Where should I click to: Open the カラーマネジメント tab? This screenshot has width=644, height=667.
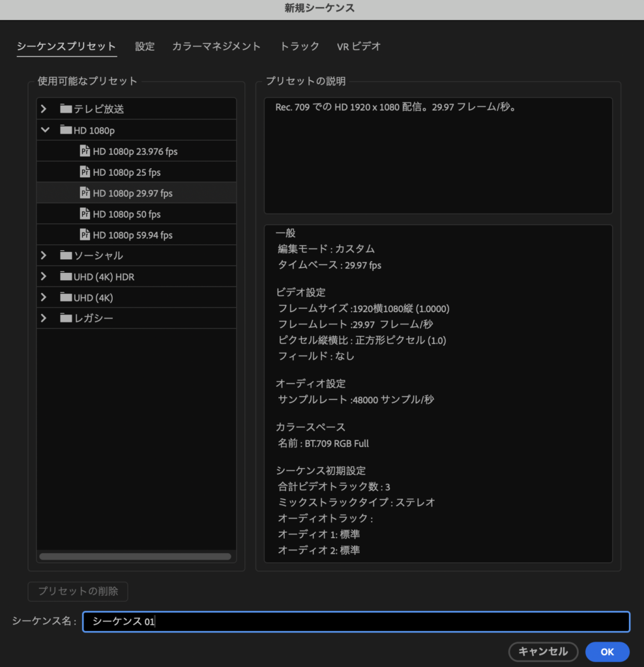click(216, 46)
